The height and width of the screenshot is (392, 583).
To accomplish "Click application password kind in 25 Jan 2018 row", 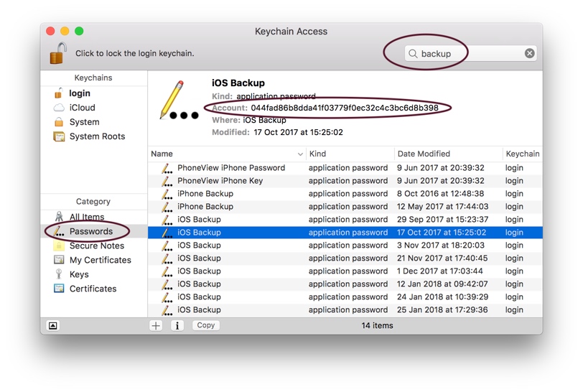I will pos(348,310).
